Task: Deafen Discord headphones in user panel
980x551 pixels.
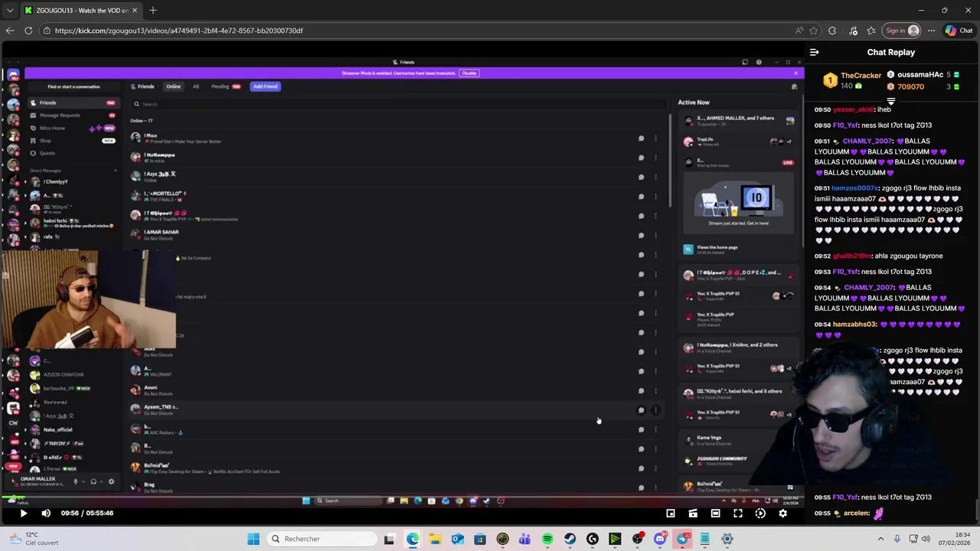Action: tap(93, 481)
